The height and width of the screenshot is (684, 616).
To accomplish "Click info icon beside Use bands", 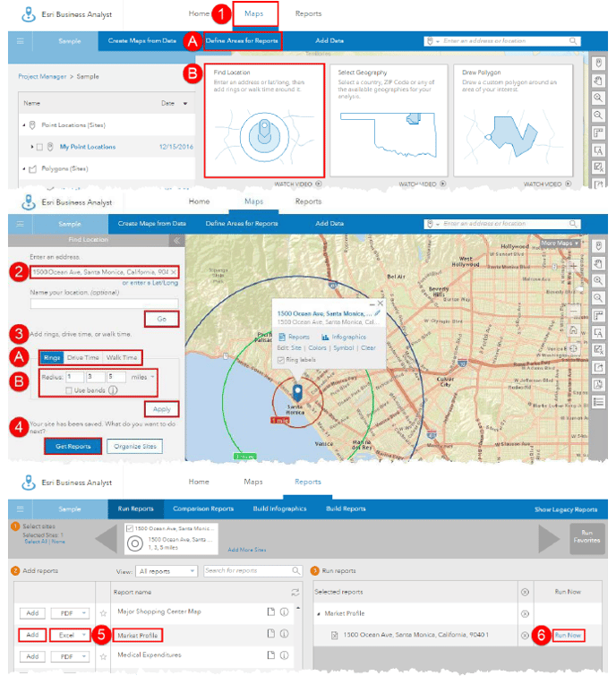I will tap(113, 390).
